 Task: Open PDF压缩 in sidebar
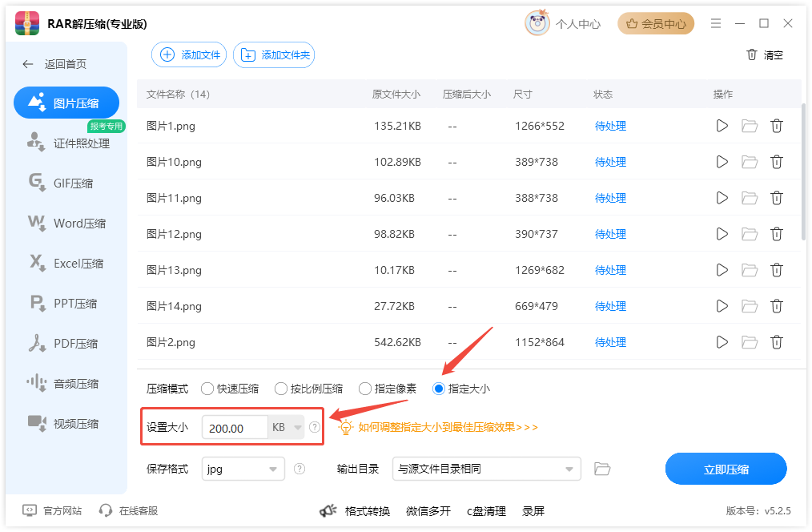coord(63,344)
